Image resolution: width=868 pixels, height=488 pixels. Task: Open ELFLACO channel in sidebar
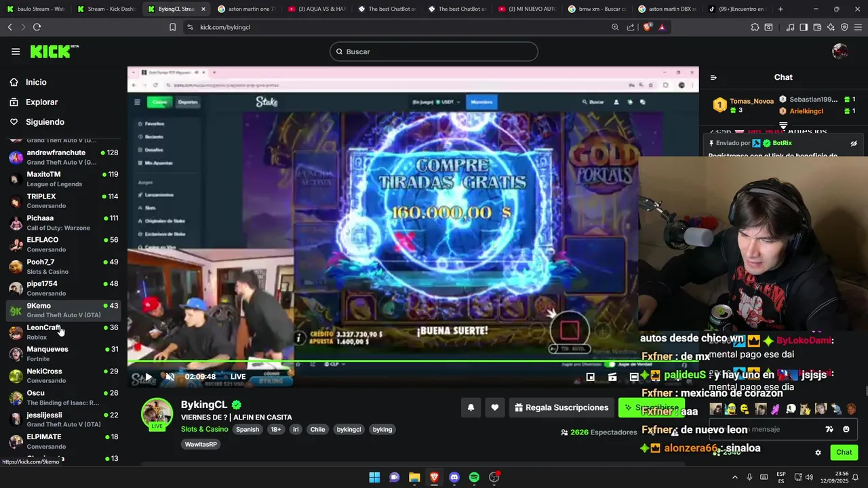coord(63,245)
